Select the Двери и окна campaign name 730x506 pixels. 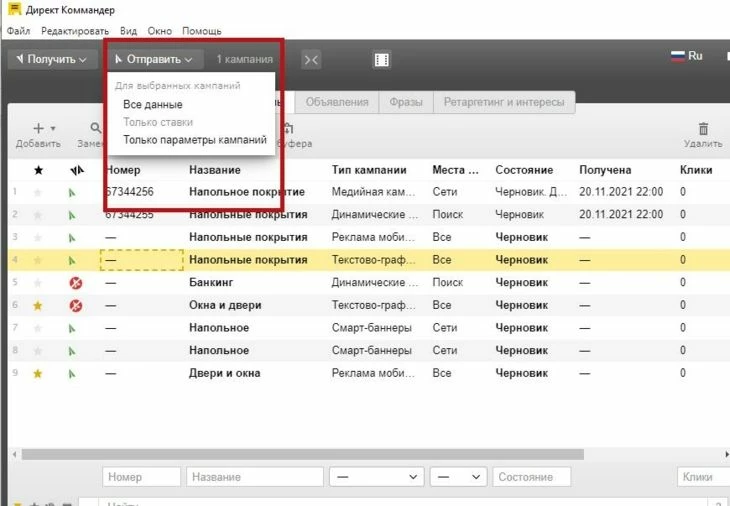point(224,373)
